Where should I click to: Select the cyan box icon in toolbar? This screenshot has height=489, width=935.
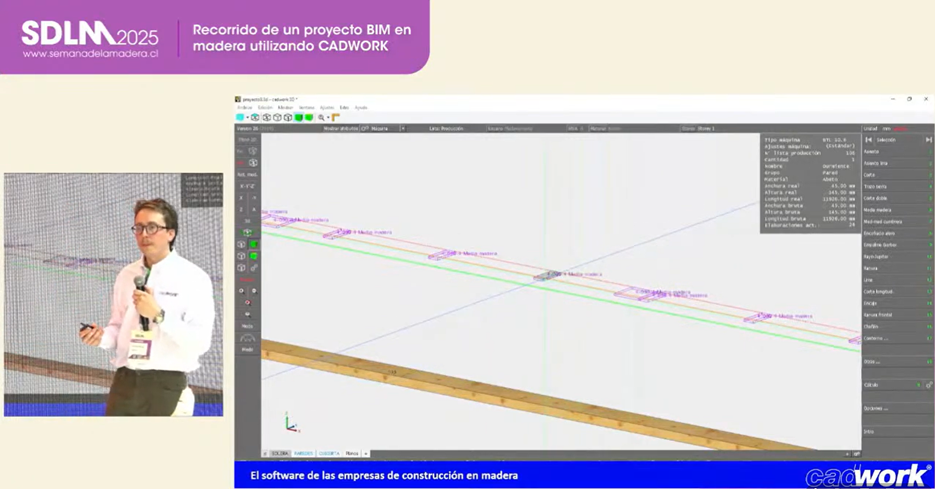(x=240, y=117)
